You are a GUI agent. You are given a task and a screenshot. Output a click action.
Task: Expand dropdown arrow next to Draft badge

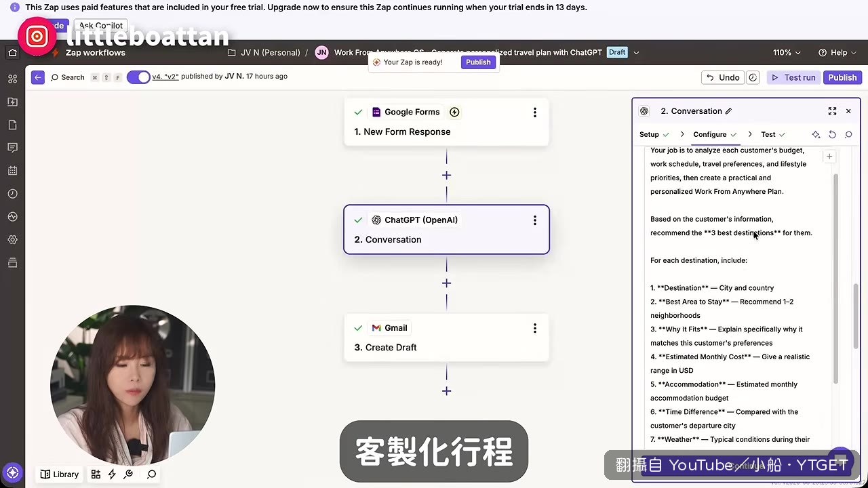coord(635,52)
